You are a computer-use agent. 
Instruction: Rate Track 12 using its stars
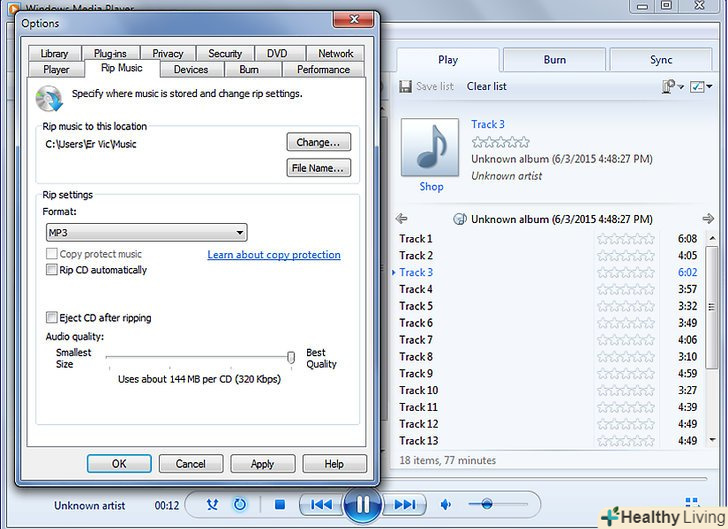coord(625,424)
